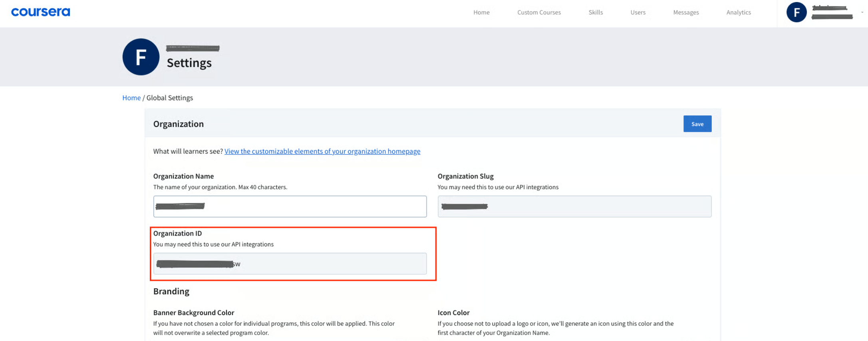This screenshot has height=341, width=868.
Task: Click the Organization Slug field
Action: point(574,206)
